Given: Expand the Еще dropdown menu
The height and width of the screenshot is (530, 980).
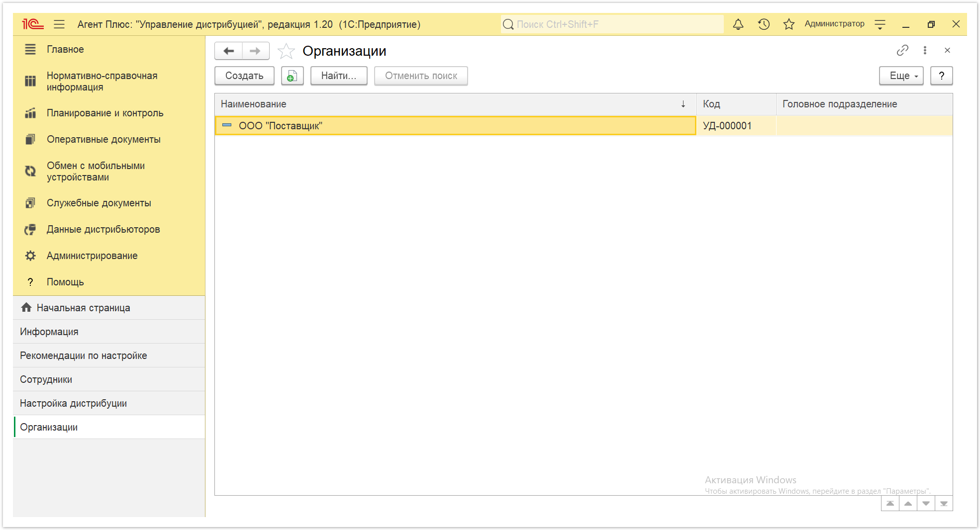Looking at the screenshot, I should (x=901, y=76).
